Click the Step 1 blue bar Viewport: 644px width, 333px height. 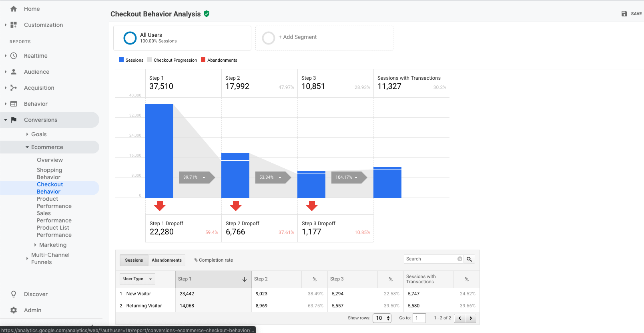[159, 151]
